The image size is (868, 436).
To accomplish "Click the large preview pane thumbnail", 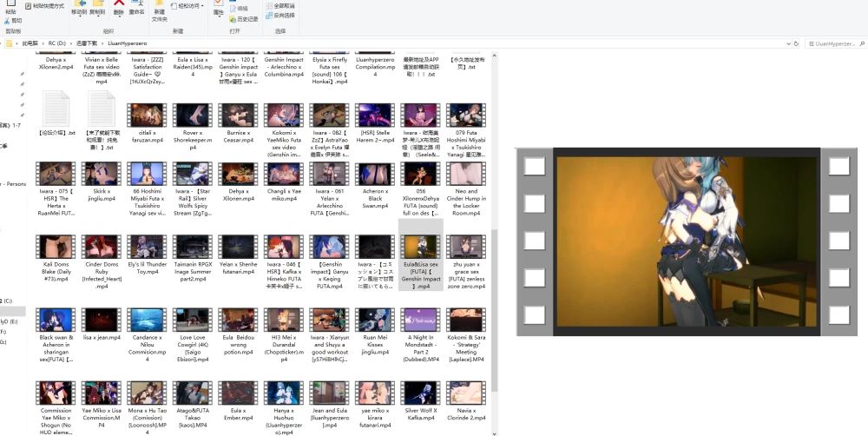I will click(687, 241).
